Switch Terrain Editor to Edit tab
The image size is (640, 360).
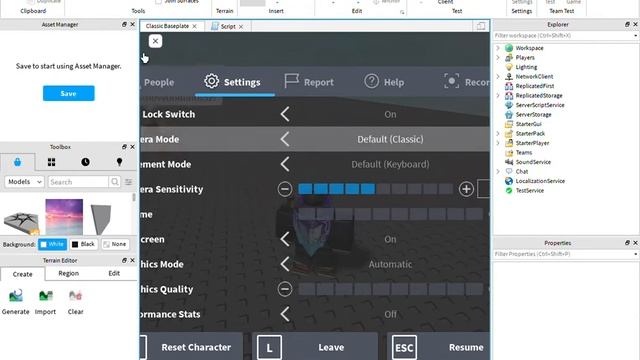114,273
